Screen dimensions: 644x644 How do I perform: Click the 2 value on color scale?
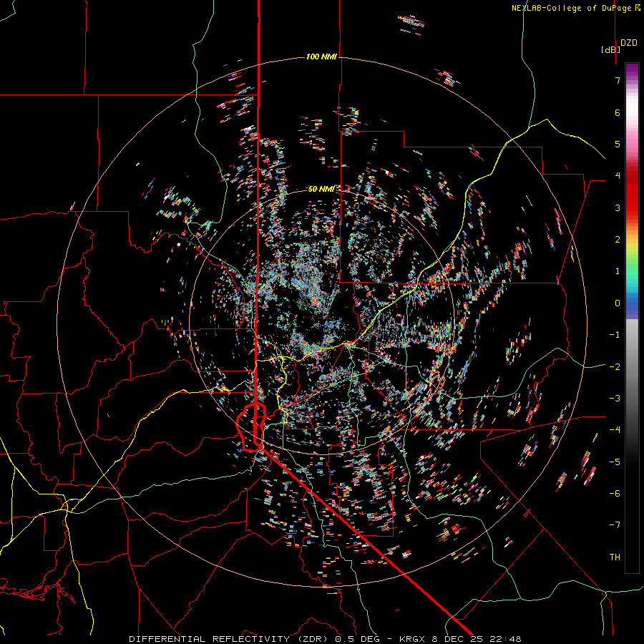tap(618, 240)
